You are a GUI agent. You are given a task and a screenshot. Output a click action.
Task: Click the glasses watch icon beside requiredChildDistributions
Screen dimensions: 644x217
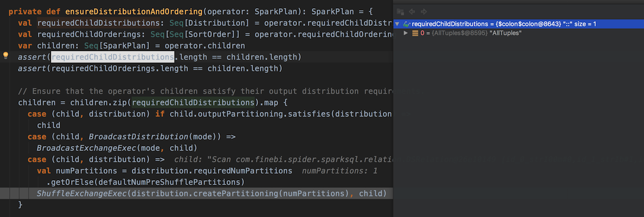coord(407,24)
